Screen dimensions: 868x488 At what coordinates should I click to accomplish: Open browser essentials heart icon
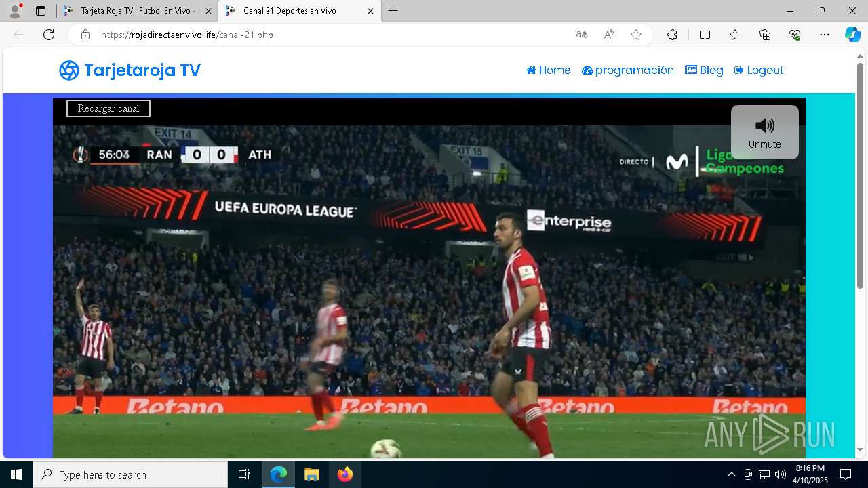(x=795, y=35)
